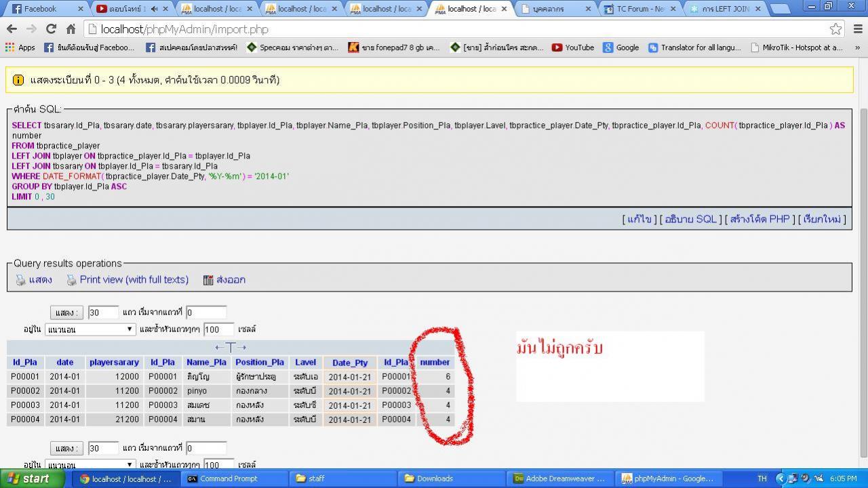
Task: Click the กองกลาง position cell
Action: (x=260, y=391)
